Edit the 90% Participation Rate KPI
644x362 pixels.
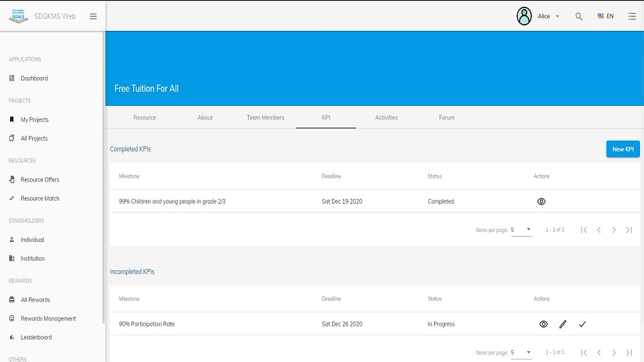563,324
